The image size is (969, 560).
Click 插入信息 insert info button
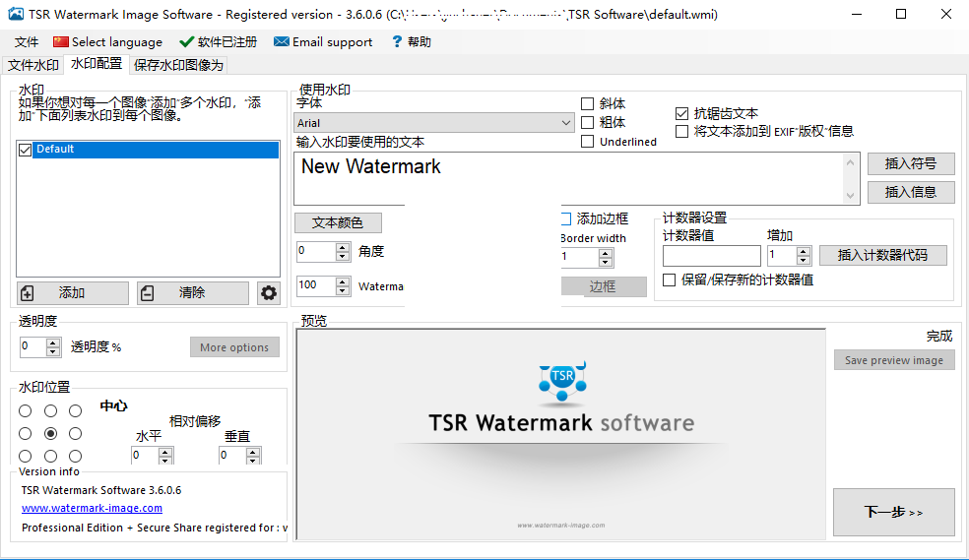[x=911, y=192]
